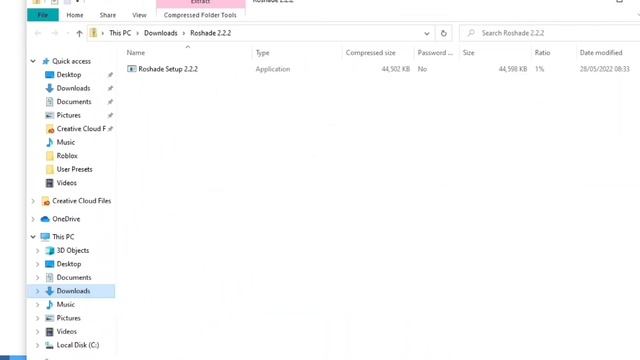The width and height of the screenshot is (640, 360).
Task: Open Music under Quick access
Action: click(66, 142)
